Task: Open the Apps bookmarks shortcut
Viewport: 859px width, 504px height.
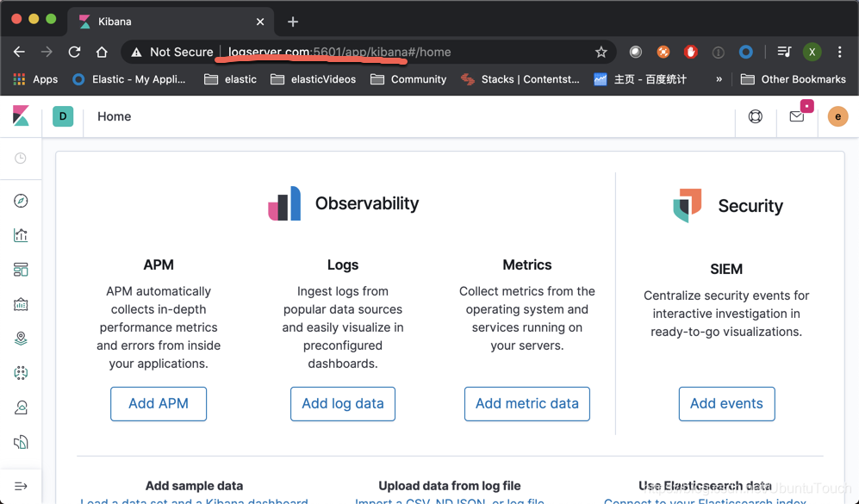Action: pyautogui.click(x=35, y=79)
